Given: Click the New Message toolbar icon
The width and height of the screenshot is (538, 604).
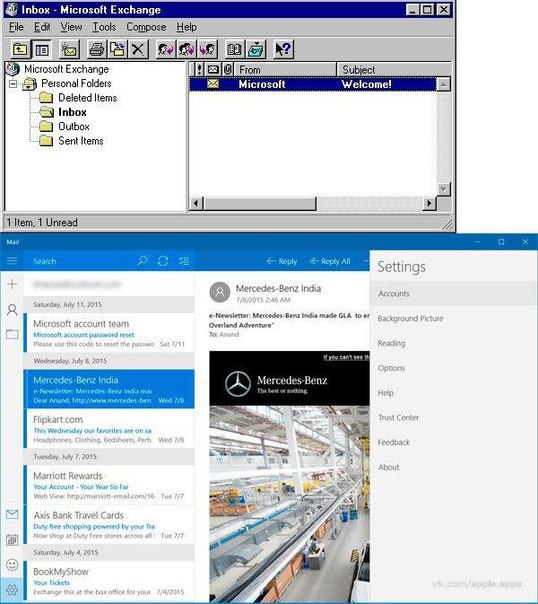Looking at the screenshot, I should [x=69, y=49].
